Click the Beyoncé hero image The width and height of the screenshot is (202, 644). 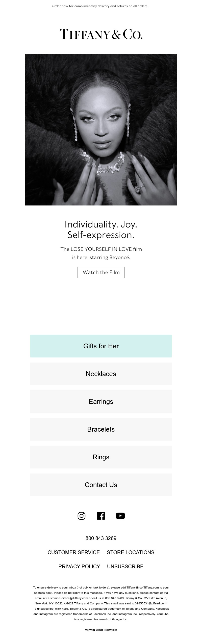tap(101, 130)
